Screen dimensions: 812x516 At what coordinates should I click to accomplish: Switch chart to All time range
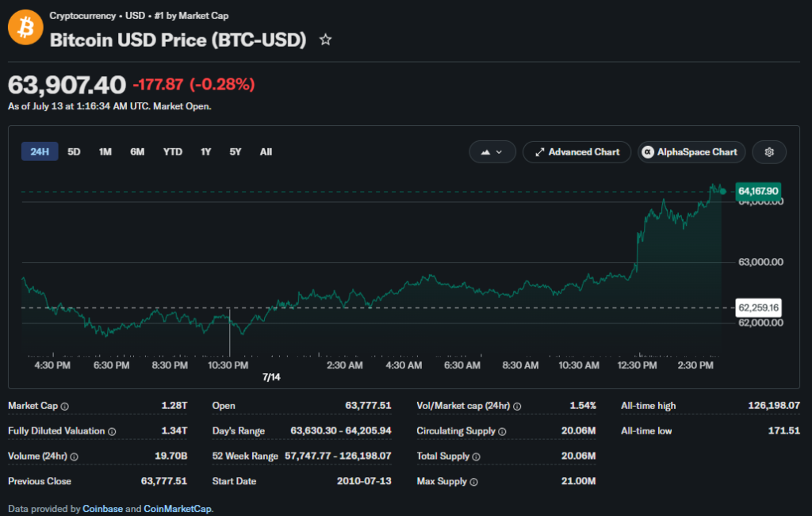click(x=266, y=151)
